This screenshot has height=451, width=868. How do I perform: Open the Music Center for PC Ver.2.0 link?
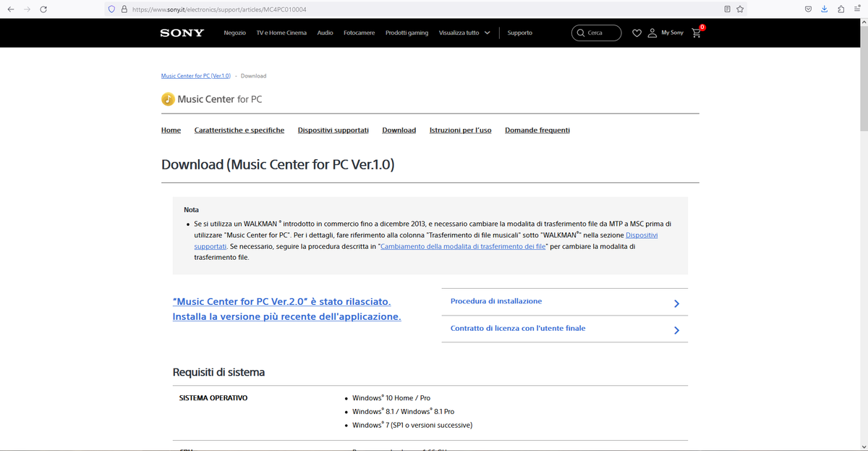click(x=282, y=301)
